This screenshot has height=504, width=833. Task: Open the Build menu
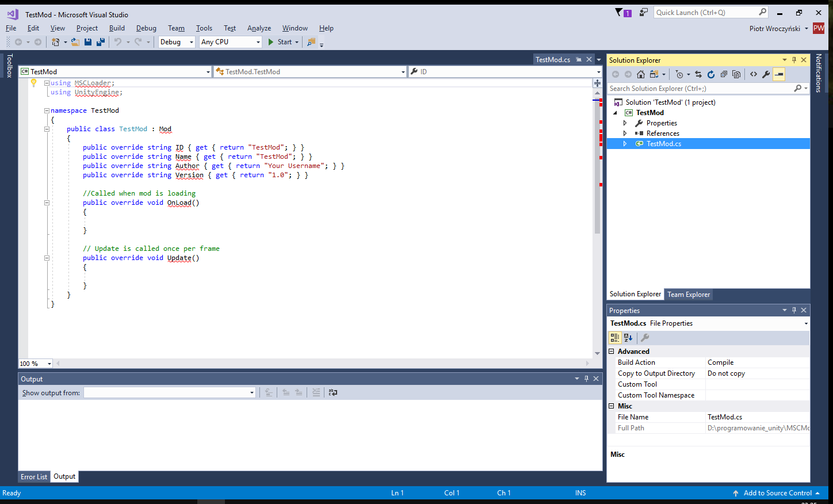pos(117,28)
